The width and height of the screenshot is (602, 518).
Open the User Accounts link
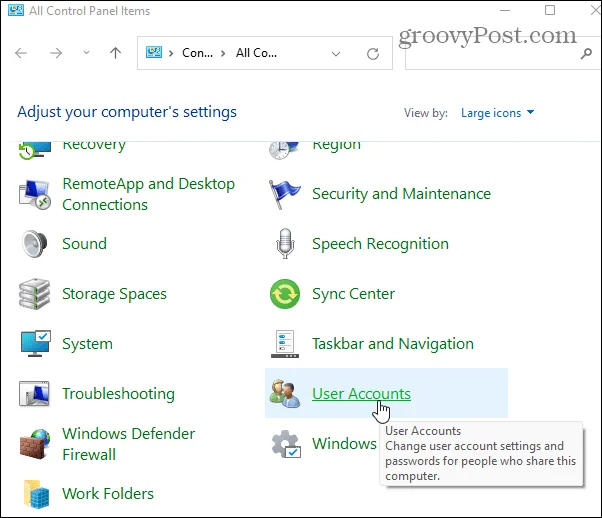[x=361, y=394]
